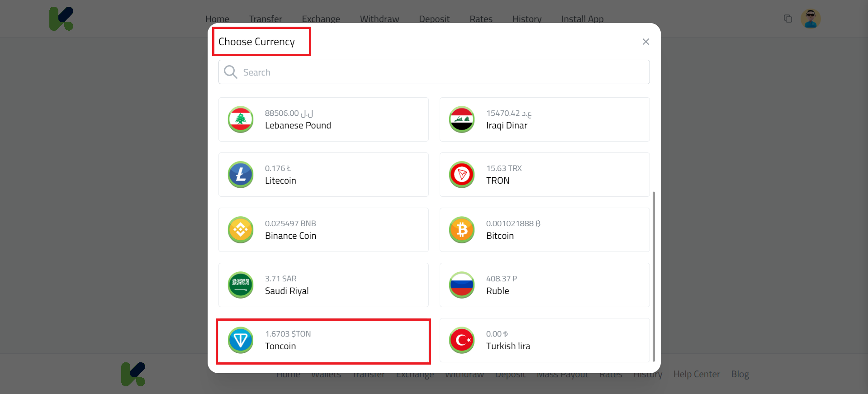Open the Withdraw menu item
This screenshot has width=868, height=394.
[379, 19]
